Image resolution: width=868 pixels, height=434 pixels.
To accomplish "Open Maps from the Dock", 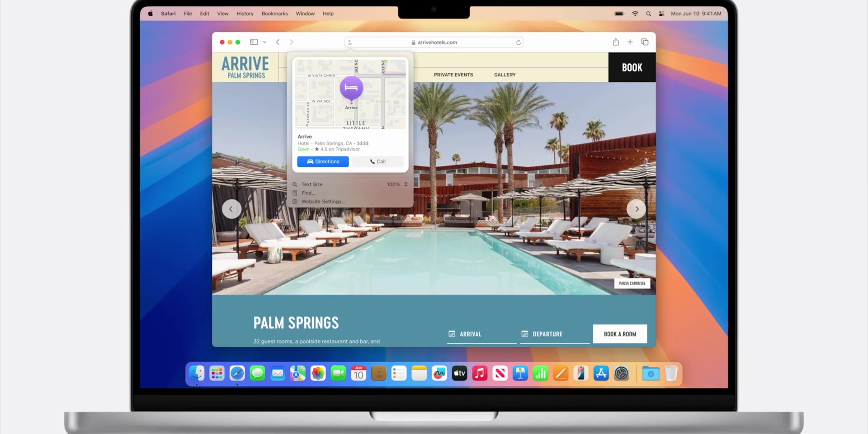I will coord(298,373).
